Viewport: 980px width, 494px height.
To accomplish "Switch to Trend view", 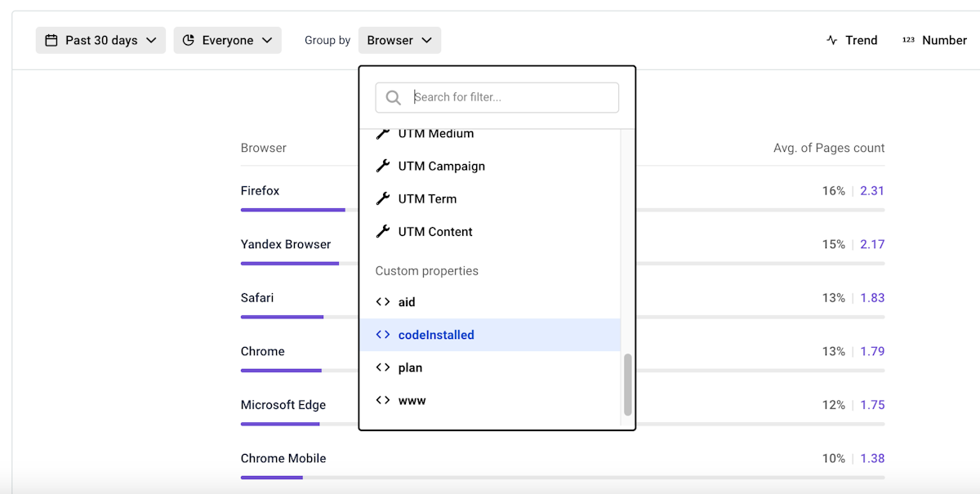I will pos(852,40).
